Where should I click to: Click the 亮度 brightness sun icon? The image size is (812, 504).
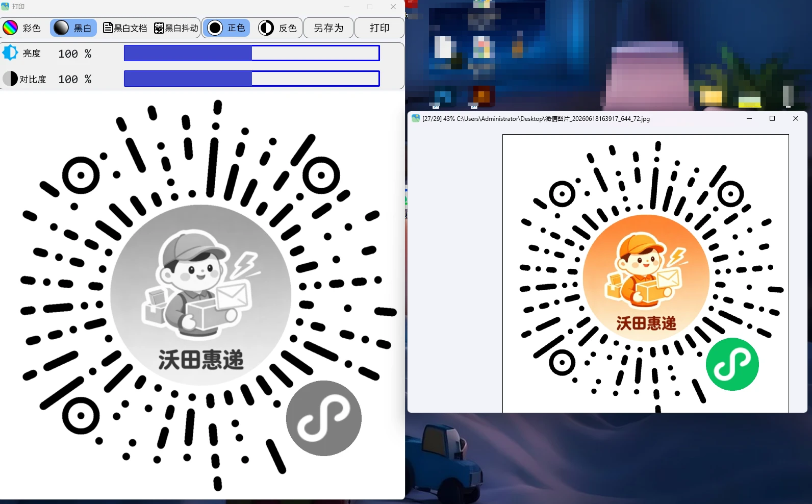pos(10,53)
